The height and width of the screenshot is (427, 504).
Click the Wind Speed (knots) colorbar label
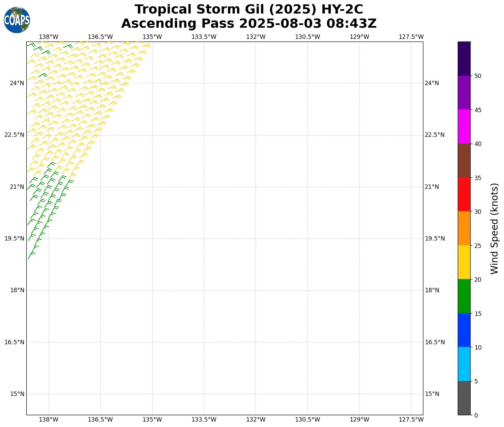494,228
